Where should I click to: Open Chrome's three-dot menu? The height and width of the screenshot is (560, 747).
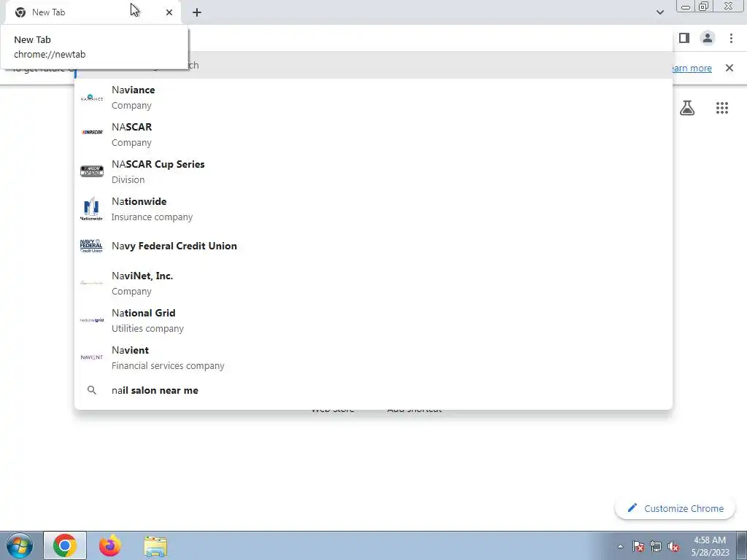pos(731,38)
